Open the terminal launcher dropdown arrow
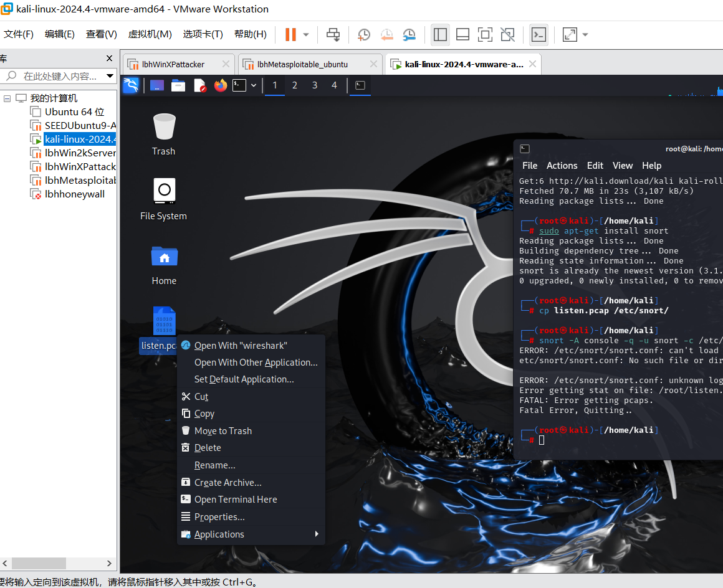This screenshot has width=723, height=588. point(254,85)
